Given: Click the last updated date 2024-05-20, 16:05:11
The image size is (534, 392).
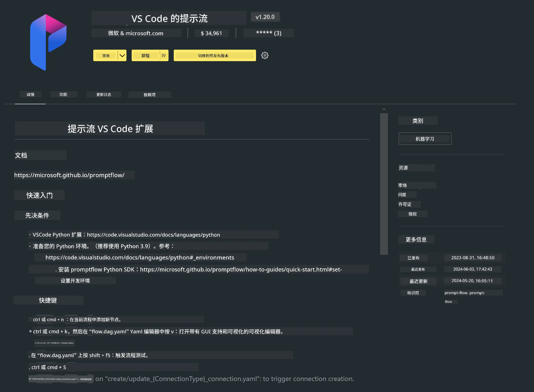Looking at the screenshot, I should click(x=472, y=281).
